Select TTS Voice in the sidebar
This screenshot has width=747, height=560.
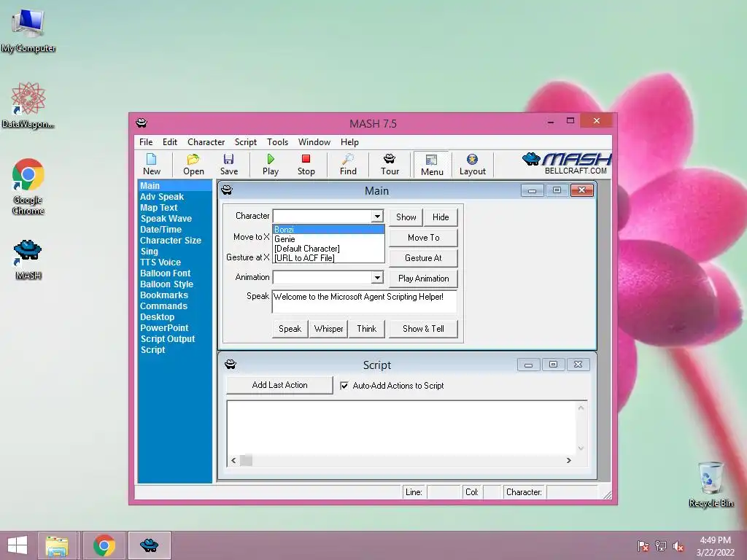click(160, 262)
